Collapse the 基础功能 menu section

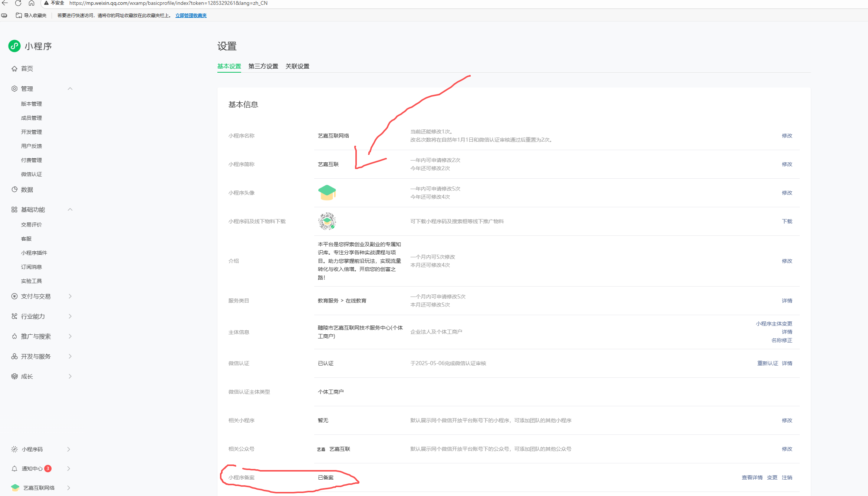click(70, 209)
